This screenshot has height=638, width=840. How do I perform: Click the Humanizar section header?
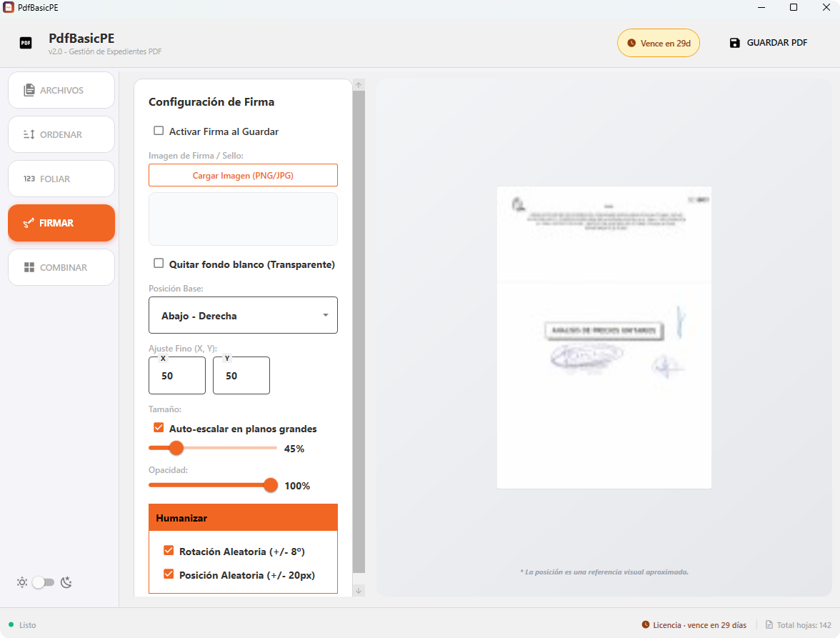coord(243,517)
